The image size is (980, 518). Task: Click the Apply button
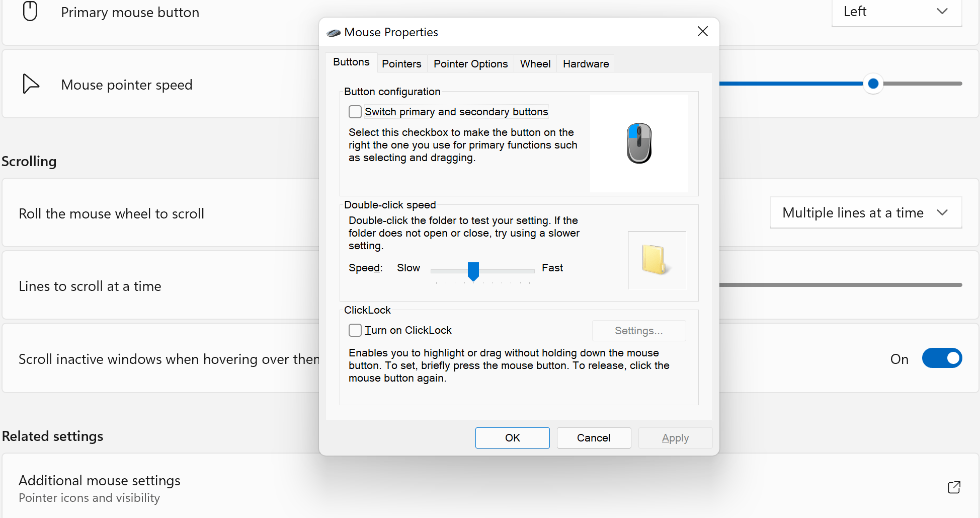click(x=675, y=437)
